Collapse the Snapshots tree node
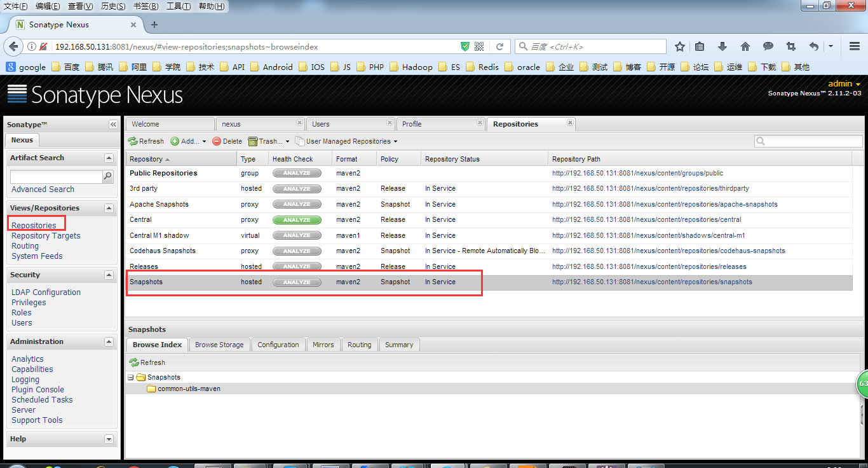This screenshot has height=468, width=868. click(x=131, y=377)
